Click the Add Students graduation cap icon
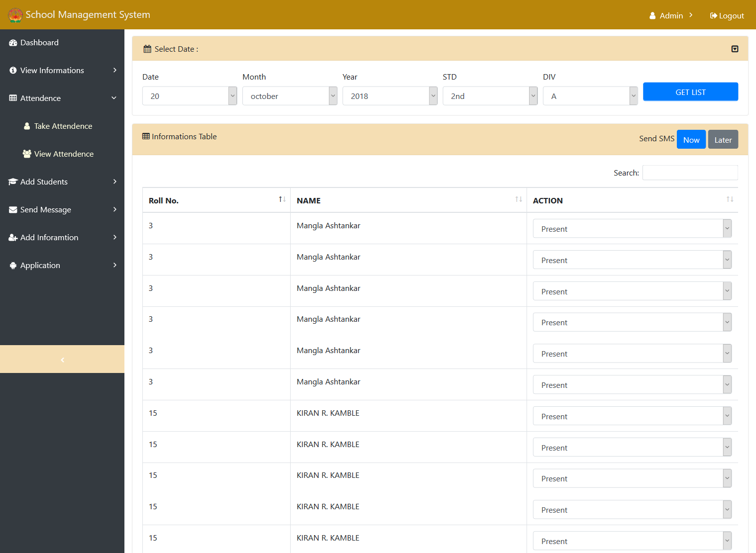 tap(13, 182)
